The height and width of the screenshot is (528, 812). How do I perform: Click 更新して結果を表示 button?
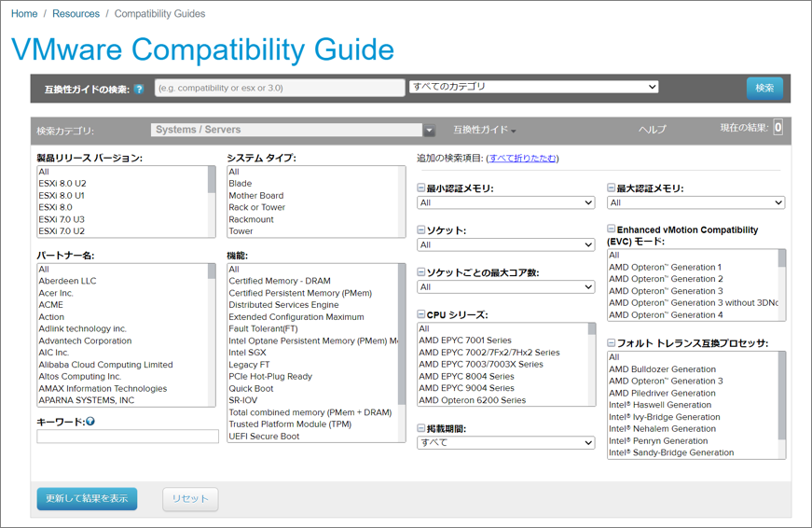[x=87, y=498]
